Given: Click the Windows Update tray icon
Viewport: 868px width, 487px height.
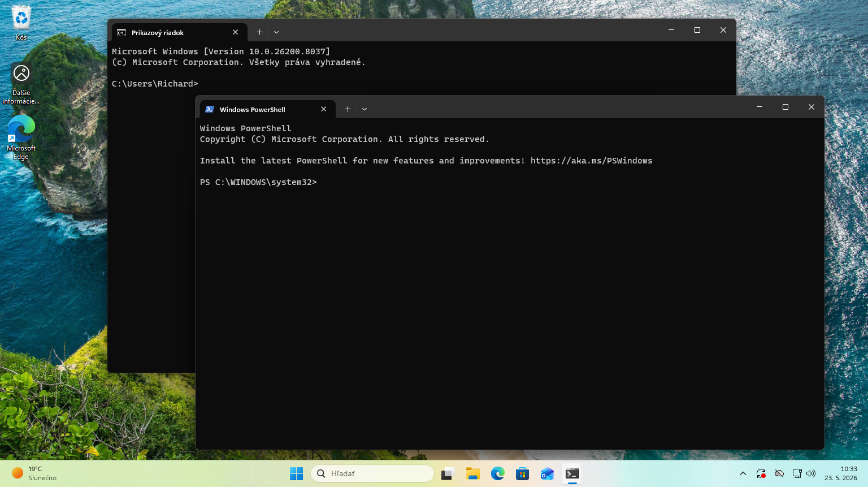Looking at the screenshot, I should pos(761,473).
